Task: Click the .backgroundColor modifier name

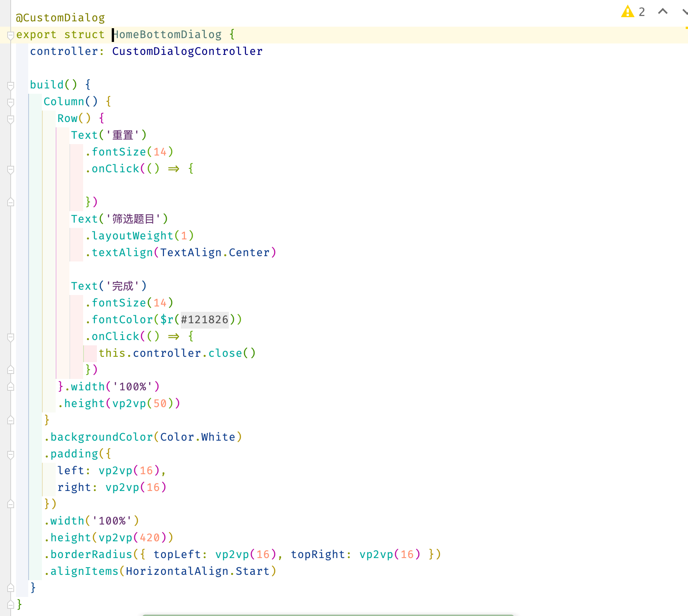Action: click(98, 437)
